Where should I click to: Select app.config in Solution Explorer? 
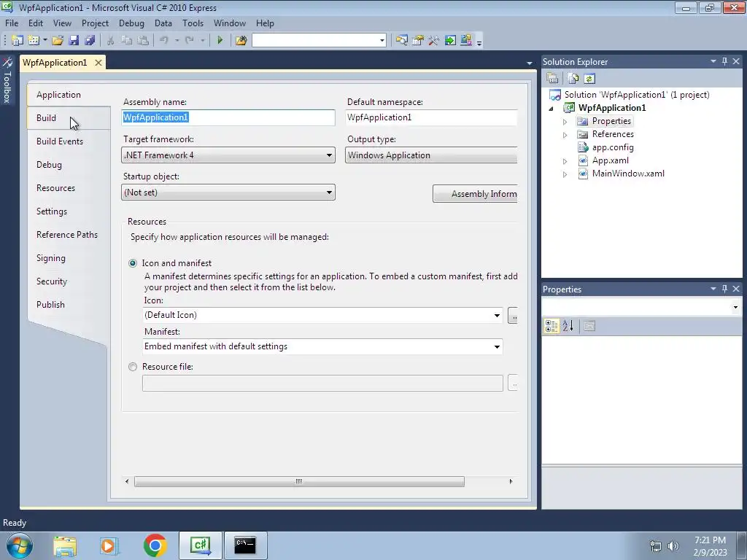click(613, 147)
